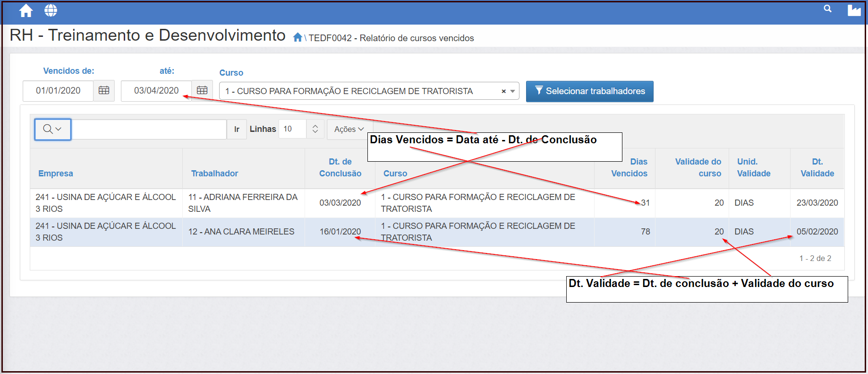Viewport: 868px width, 374px height.
Task: Sort by Trabalhador column header
Action: click(214, 174)
